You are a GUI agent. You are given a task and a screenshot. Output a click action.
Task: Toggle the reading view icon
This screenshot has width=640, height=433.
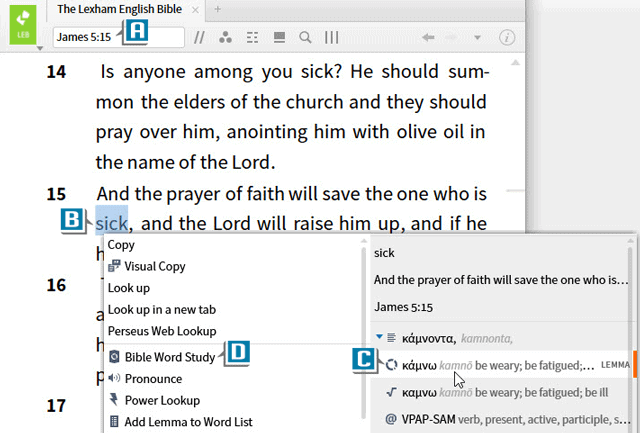point(279,38)
